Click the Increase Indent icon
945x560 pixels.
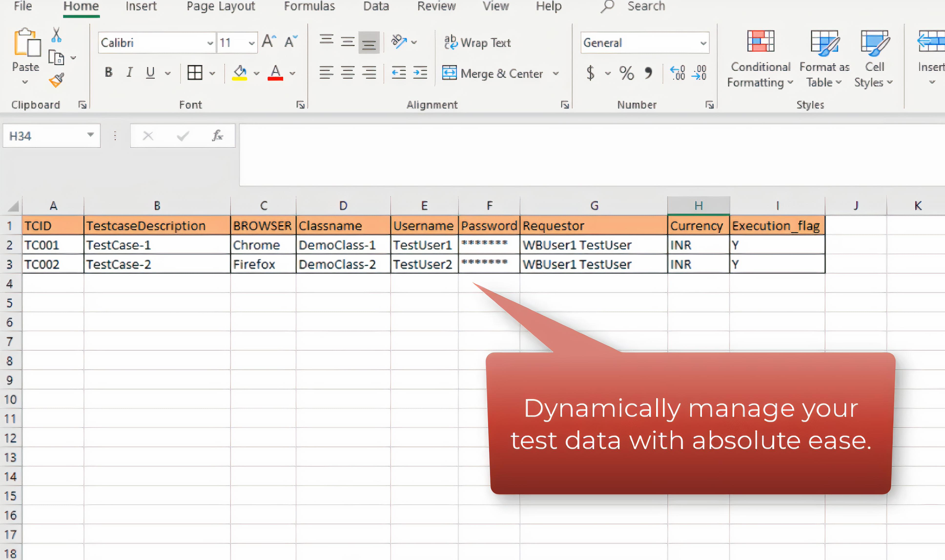tap(420, 72)
